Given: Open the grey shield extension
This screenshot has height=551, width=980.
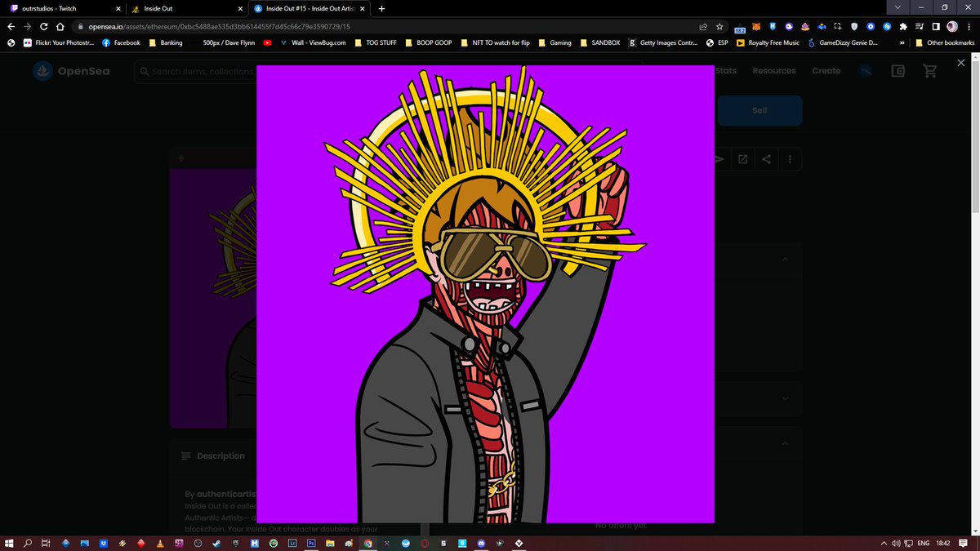Looking at the screenshot, I should click(x=854, y=26).
